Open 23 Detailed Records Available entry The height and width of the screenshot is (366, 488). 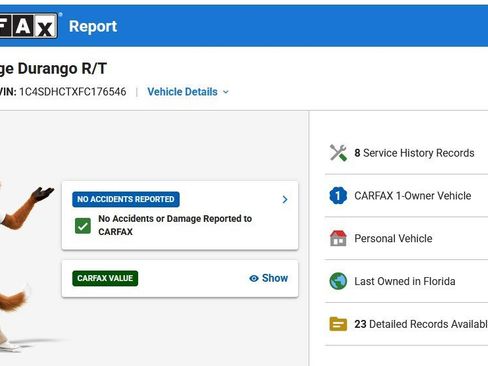pos(406,324)
